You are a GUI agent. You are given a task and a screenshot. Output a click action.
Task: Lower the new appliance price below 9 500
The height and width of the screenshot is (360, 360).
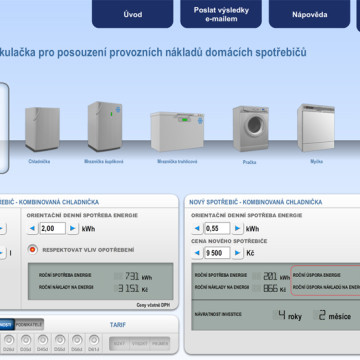(197, 253)
